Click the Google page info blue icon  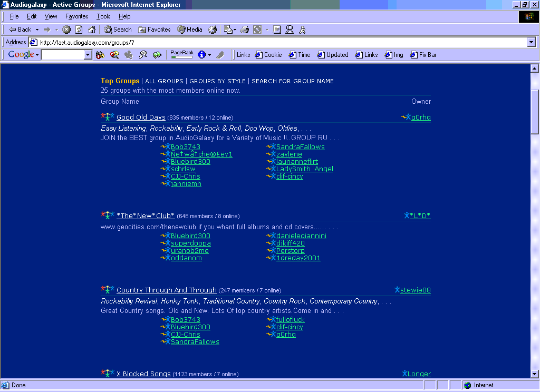pyautogui.click(x=201, y=55)
